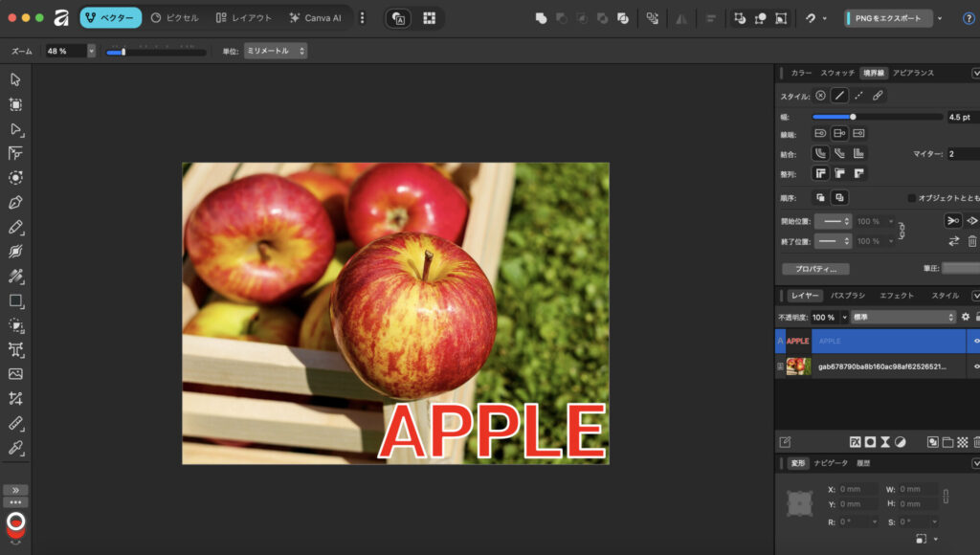This screenshot has width=980, height=555.
Task: Click the プロパティ... button
Action: tap(815, 269)
